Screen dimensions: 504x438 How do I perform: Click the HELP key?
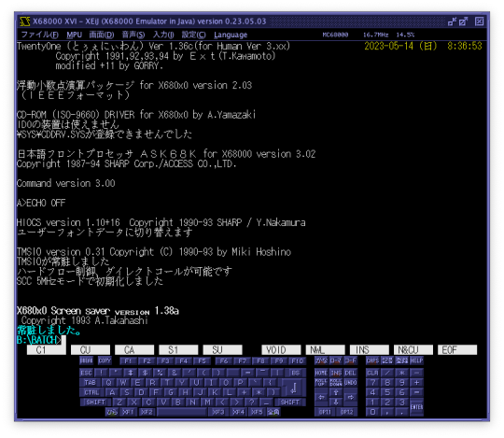coord(416,360)
